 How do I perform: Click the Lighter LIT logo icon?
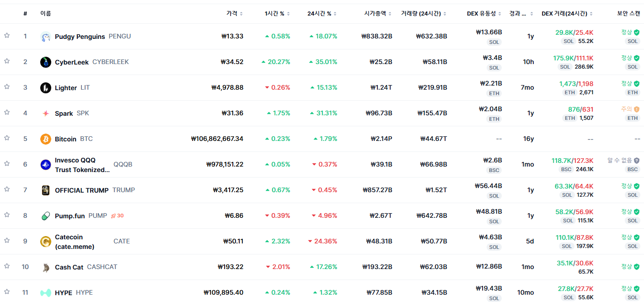(x=46, y=88)
